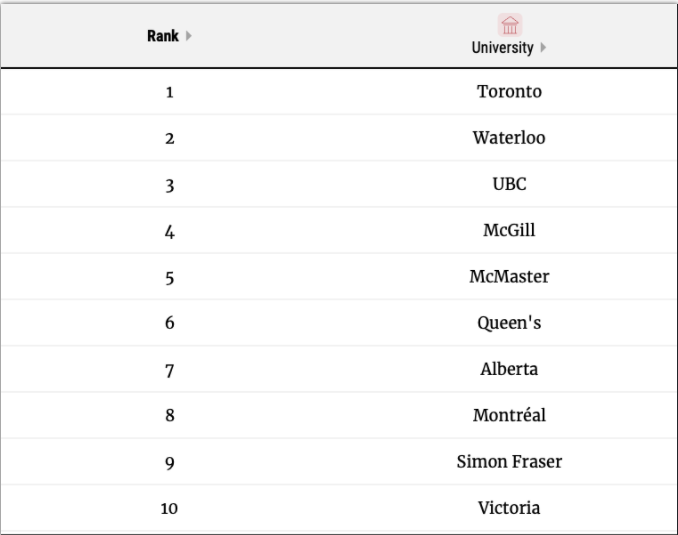This screenshot has height=535, width=678.
Task: Select Simon Fraser table entry
Action: [509, 462]
